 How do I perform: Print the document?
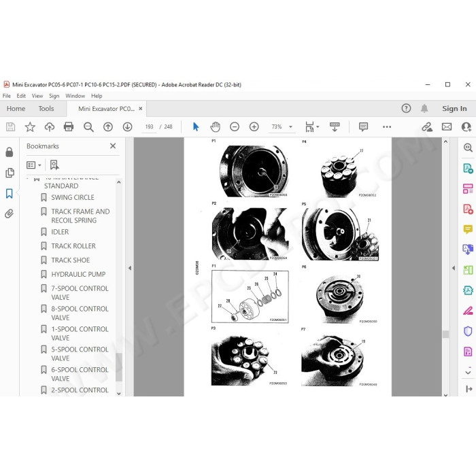click(x=69, y=126)
